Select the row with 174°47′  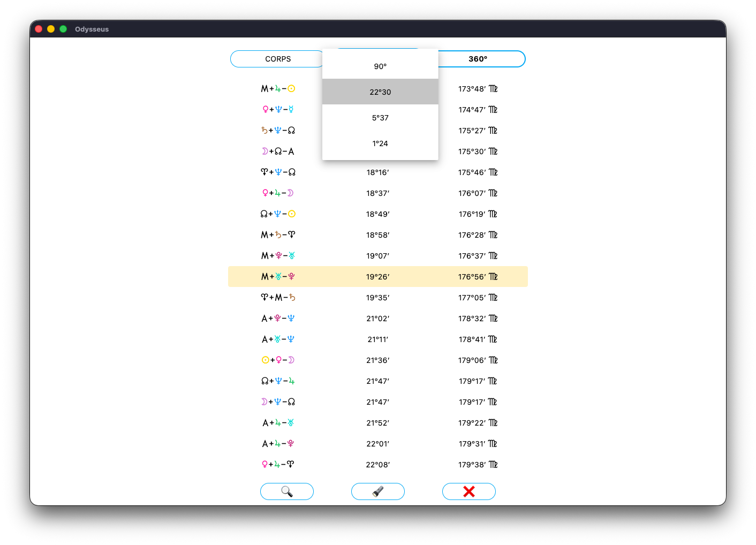click(477, 110)
